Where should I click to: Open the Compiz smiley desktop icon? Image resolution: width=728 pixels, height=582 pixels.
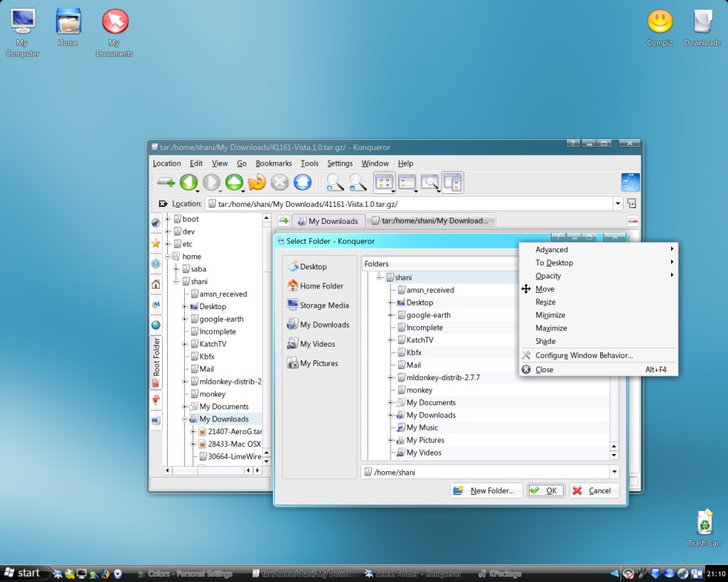(660, 28)
